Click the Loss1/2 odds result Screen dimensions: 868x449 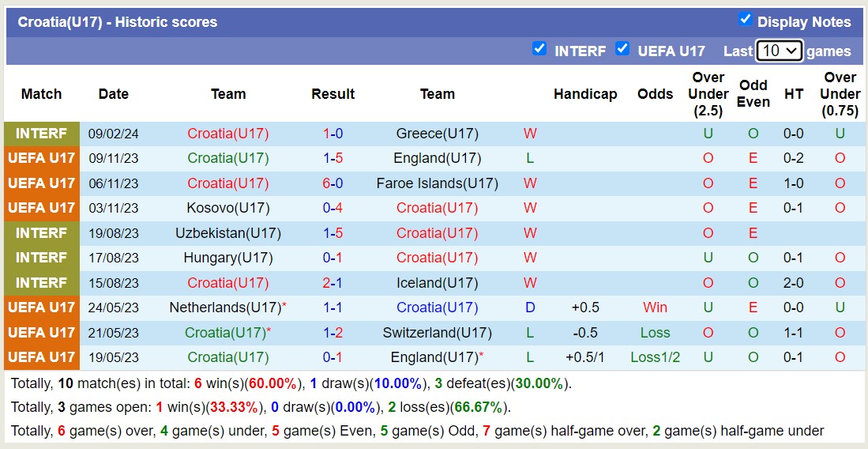click(656, 357)
